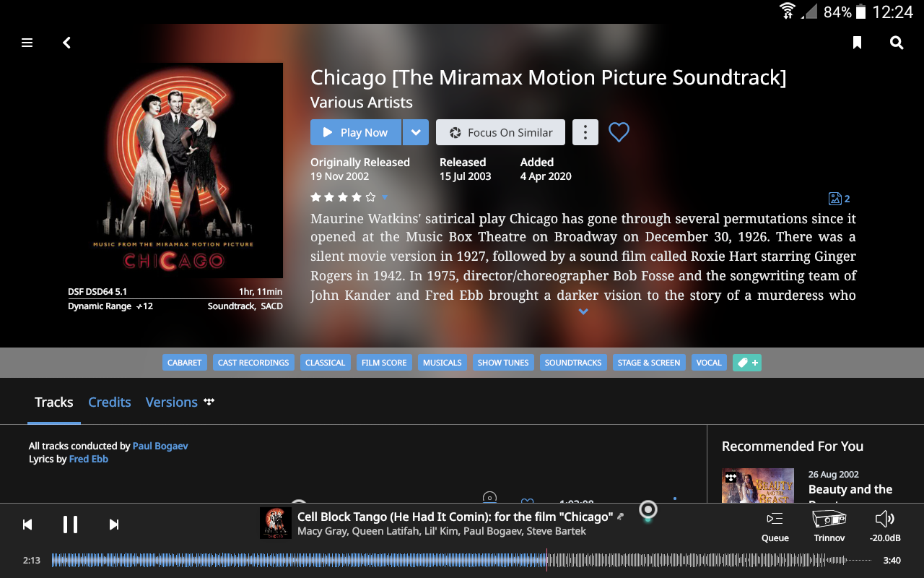The height and width of the screenshot is (578, 924).
Task: Open bookmarks via the bookmark icon
Action: point(857,43)
